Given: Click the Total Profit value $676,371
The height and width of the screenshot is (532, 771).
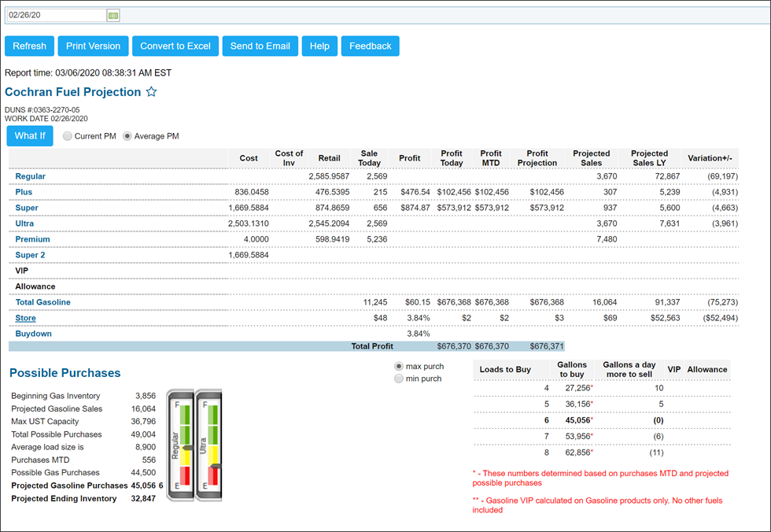Looking at the screenshot, I should (547, 346).
